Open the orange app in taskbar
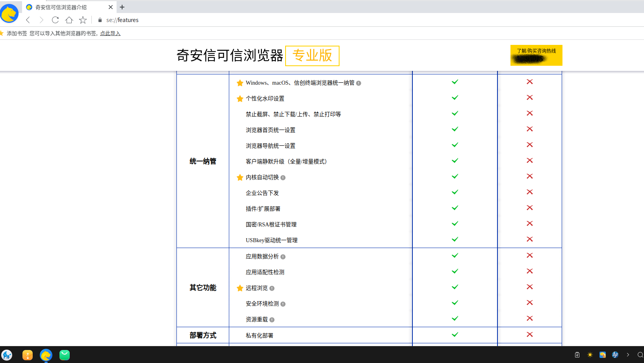 28,355
